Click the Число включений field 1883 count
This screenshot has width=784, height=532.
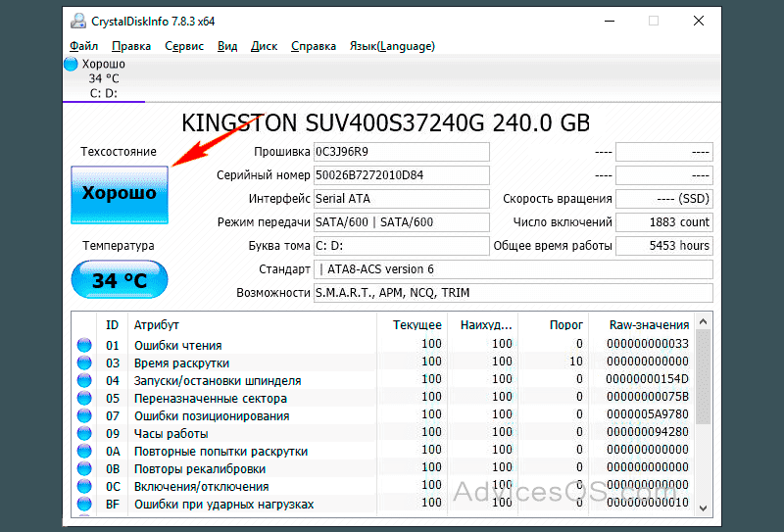tap(664, 222)
